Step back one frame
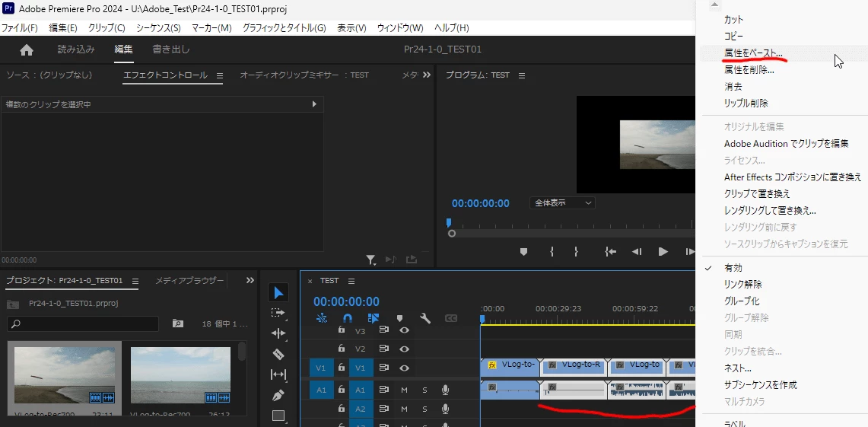The width and height of the screenshot is (868, 427). point(637,251)
